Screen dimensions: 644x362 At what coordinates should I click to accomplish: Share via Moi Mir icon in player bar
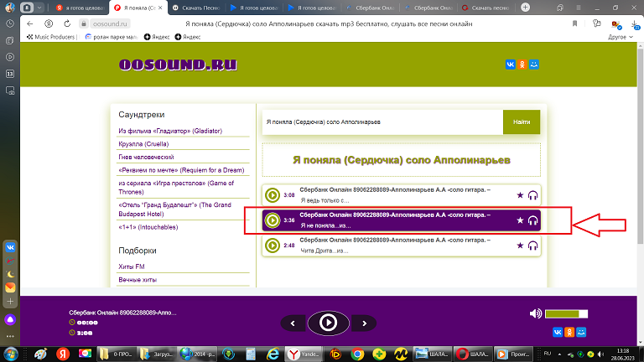tap(581, 332)
